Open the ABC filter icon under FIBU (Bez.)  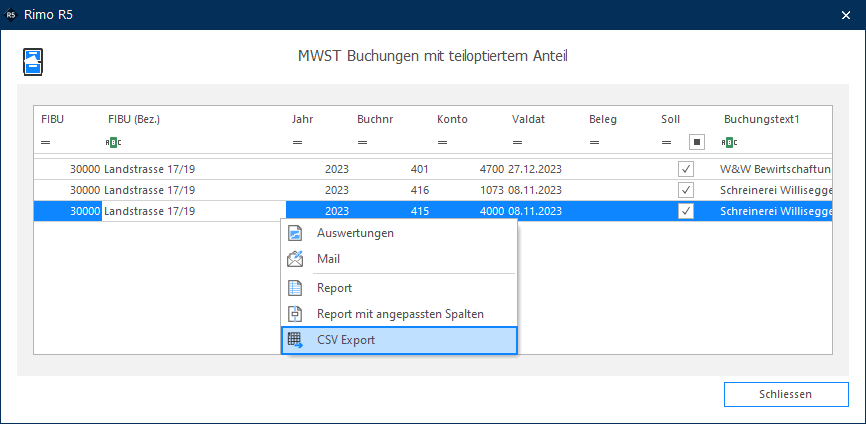tap(113, 143)
